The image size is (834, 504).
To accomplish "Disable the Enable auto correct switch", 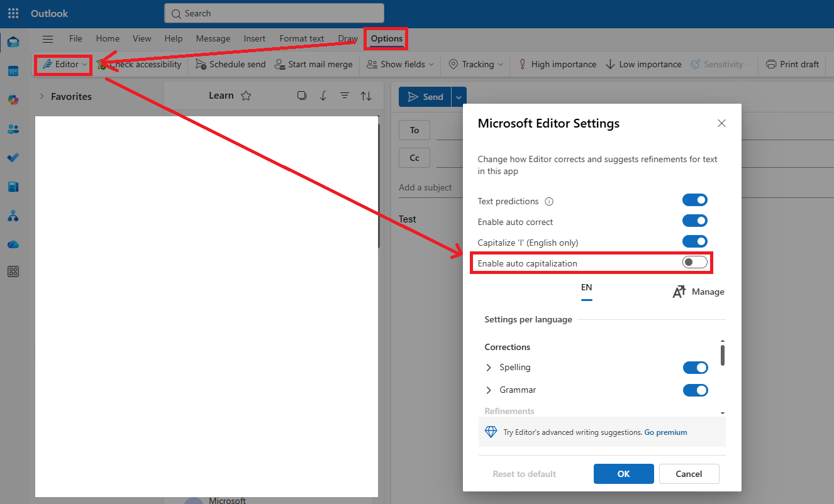I will pyautogui.click(x=695, y=221).
